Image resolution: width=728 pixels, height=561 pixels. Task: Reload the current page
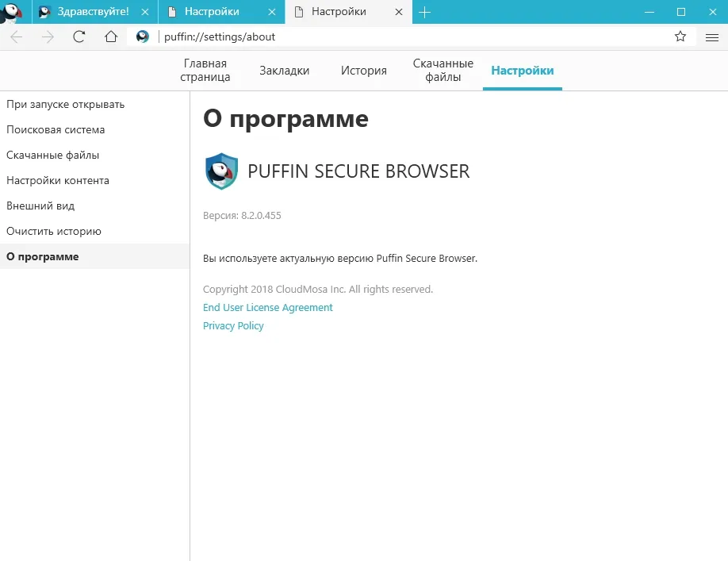coord(79,37)
